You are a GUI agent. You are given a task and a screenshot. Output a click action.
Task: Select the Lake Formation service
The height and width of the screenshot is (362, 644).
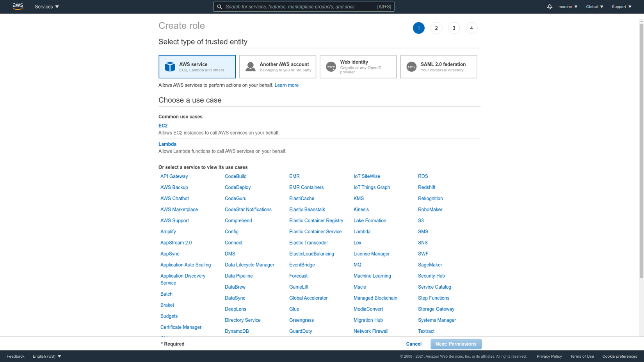370,220
